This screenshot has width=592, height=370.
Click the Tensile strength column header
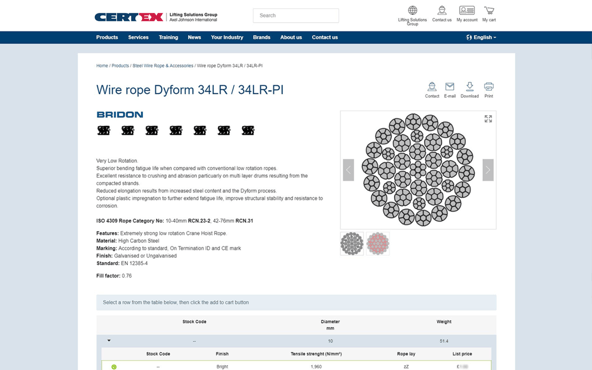click(316, 354)
